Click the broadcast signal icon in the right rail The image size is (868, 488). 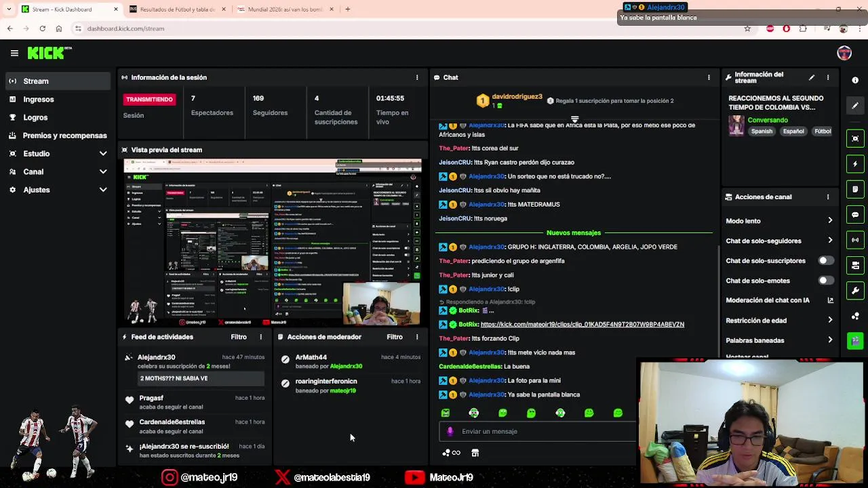pos(855,240)
